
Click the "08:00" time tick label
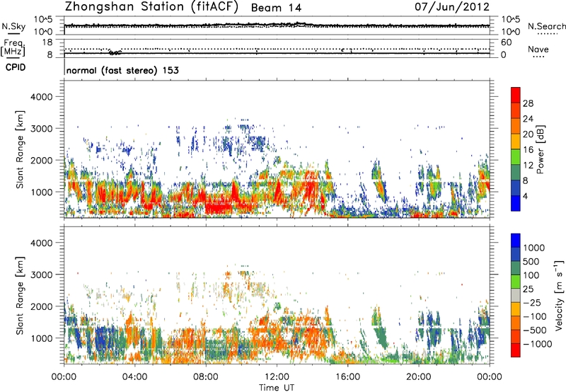[206, 377]
